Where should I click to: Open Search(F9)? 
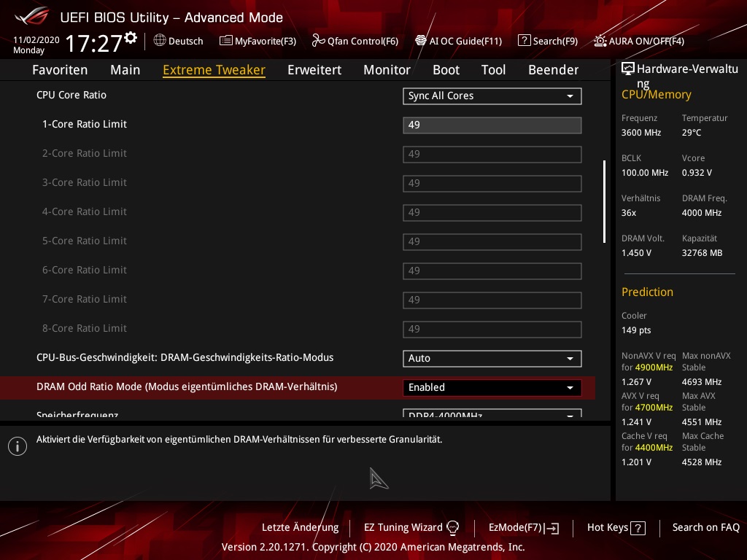(548, 41)
